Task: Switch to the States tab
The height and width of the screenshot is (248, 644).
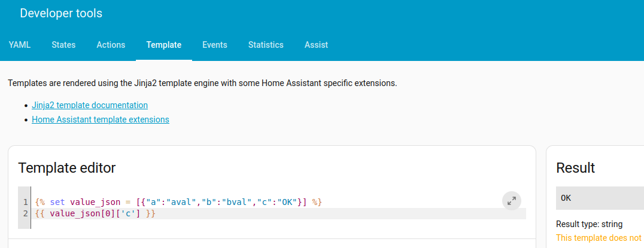Action: coord(63,45)
